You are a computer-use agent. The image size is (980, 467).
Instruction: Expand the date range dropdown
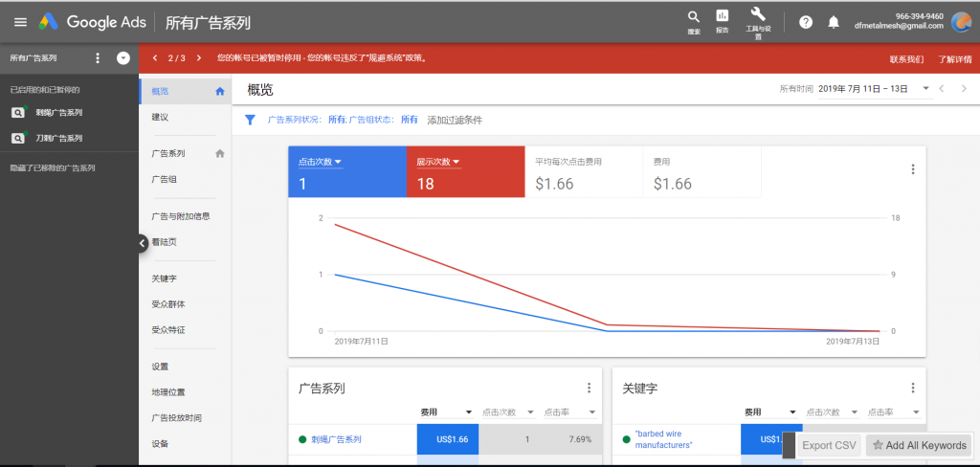925,89
